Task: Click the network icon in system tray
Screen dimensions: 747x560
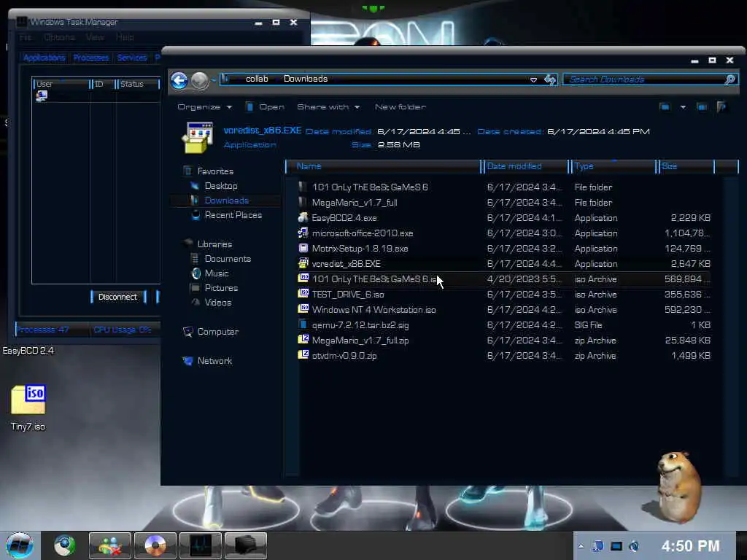Action: pyautogui.click(x=616, y=546)
